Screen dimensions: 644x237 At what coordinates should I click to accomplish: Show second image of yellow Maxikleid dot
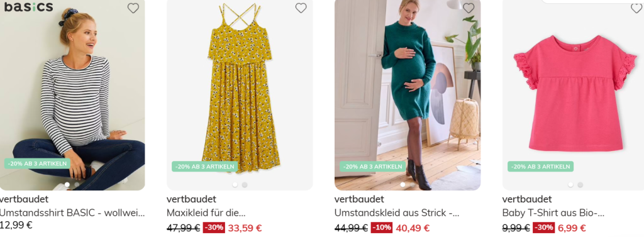[245, 185]
